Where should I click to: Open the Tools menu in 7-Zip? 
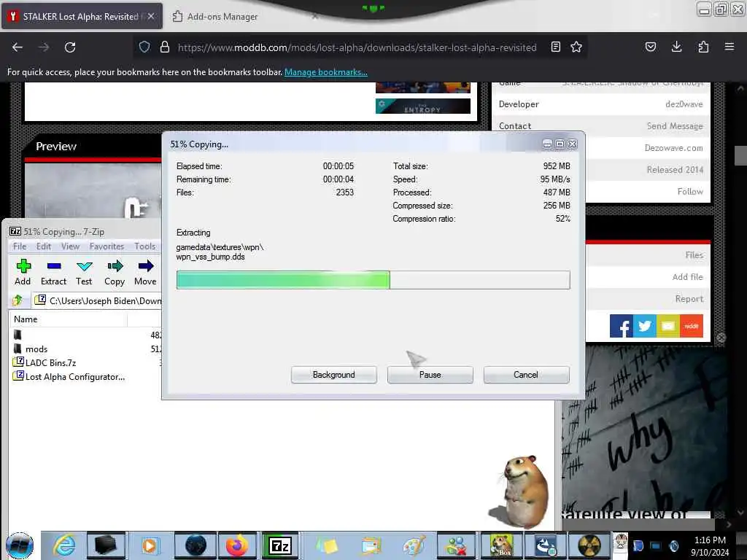tap(145, 246)
